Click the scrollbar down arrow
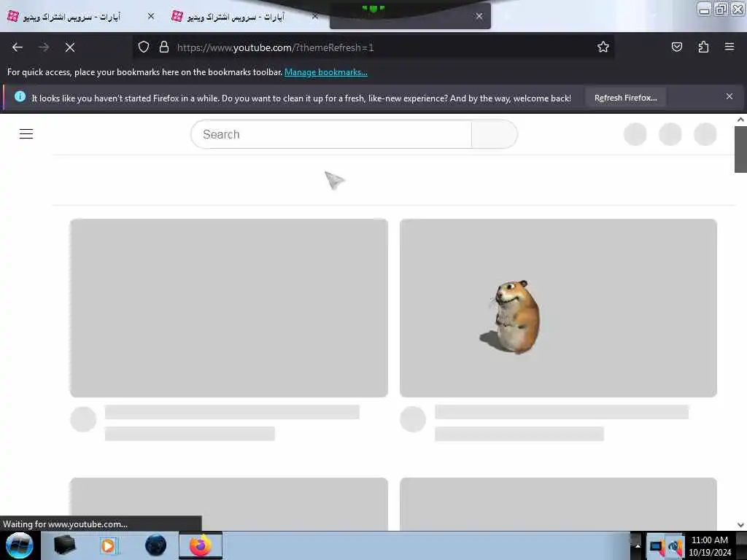 tap(740, 525)
